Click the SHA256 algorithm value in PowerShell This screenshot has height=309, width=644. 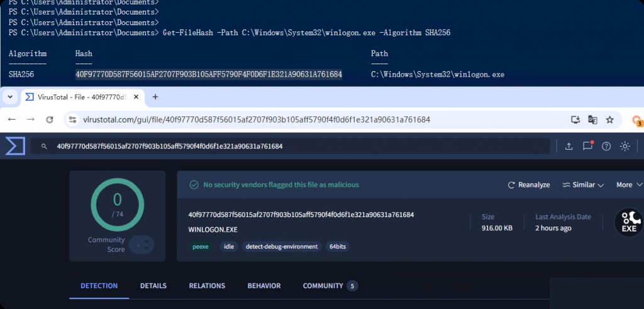click(21, 74)
